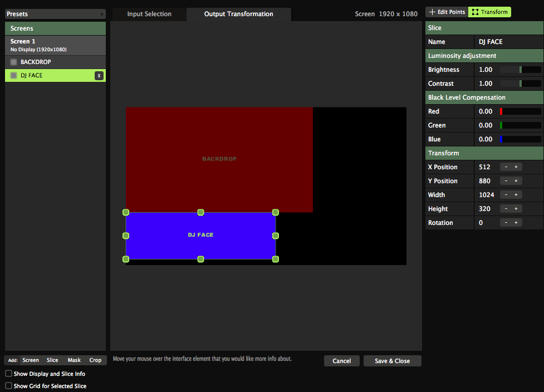
Task: Adjust the Brightness slider
Action: [x=520, y=70]
